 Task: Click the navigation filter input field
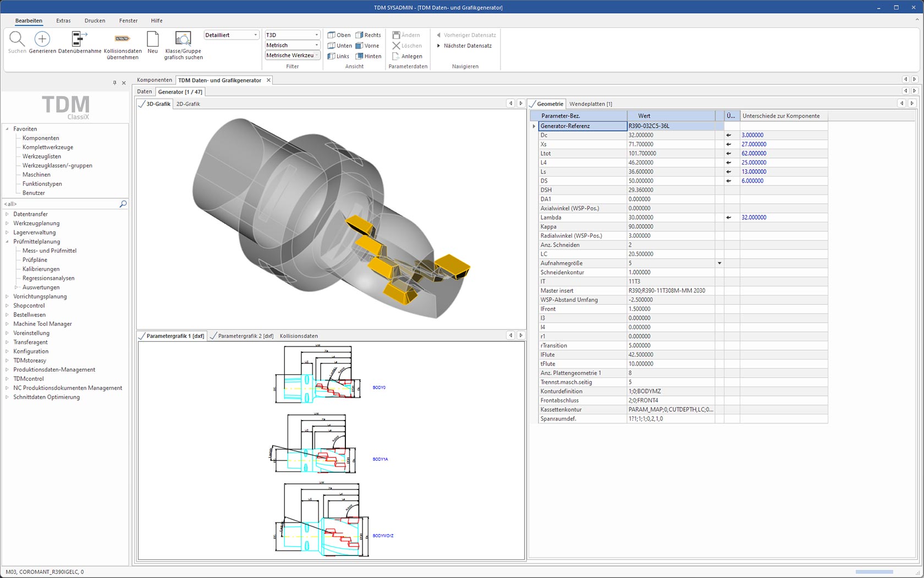61,204
